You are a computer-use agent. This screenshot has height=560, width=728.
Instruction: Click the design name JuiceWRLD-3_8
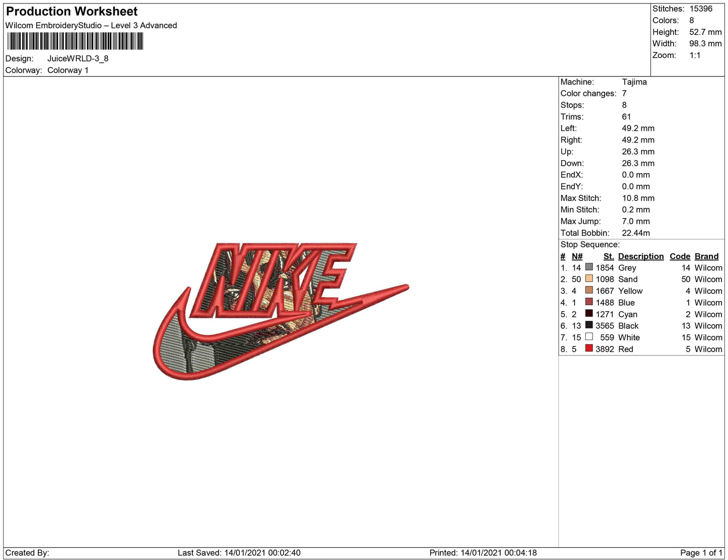click(78, 58)
